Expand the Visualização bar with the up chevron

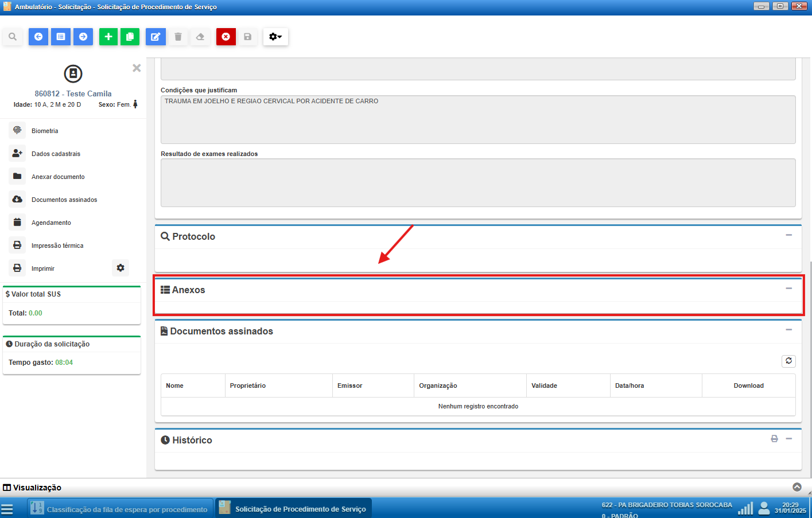coord(797,487)
